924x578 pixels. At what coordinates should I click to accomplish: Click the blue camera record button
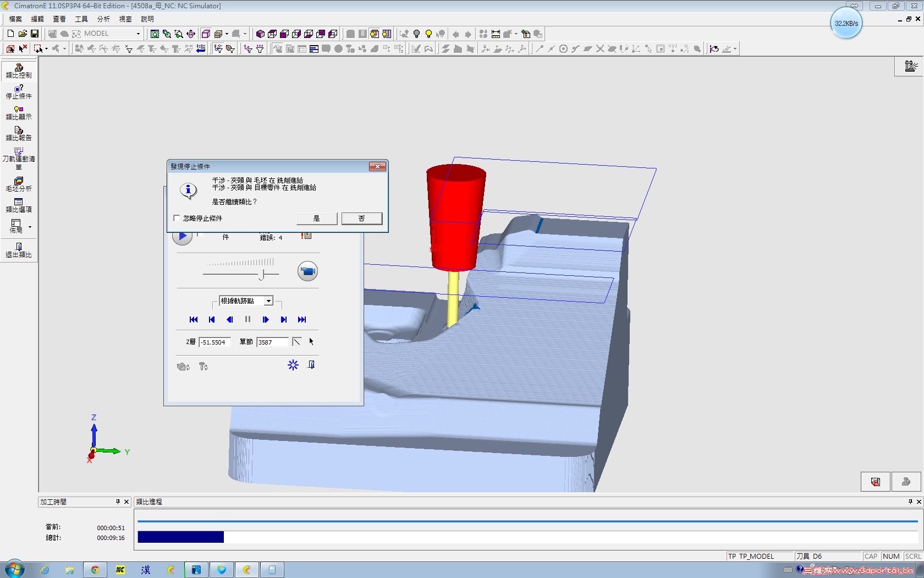[x=307, y=271]
